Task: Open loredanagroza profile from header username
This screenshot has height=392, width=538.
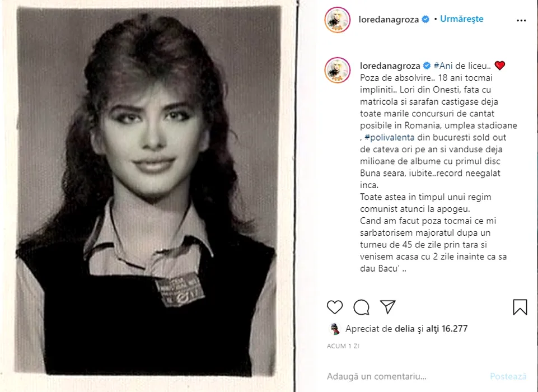Action: tap(389, 19)
